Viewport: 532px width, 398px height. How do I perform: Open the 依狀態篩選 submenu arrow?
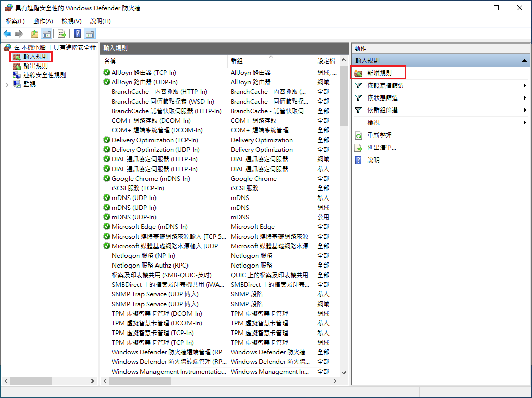[525, 98]
